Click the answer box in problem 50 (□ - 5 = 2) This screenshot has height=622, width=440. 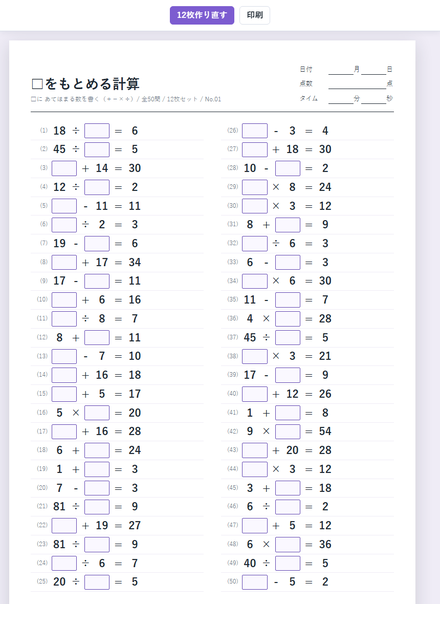click(255, 582)
